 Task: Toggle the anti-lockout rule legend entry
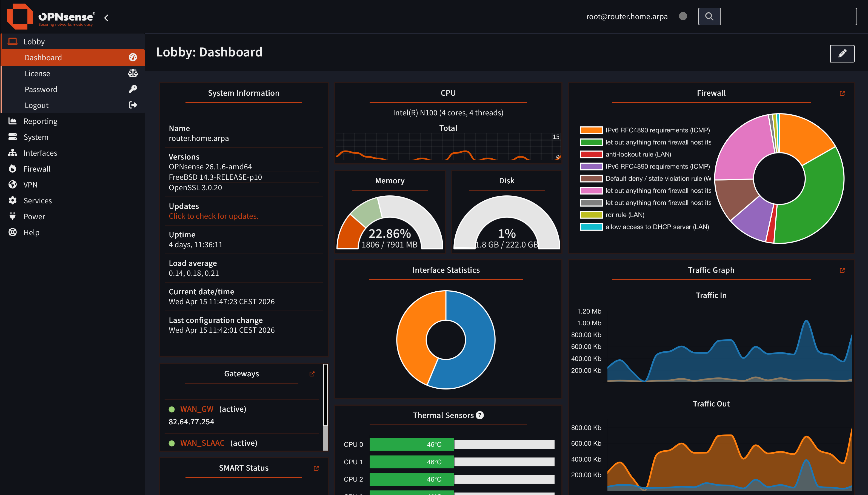pyautogui.click(x=638, y=154)
